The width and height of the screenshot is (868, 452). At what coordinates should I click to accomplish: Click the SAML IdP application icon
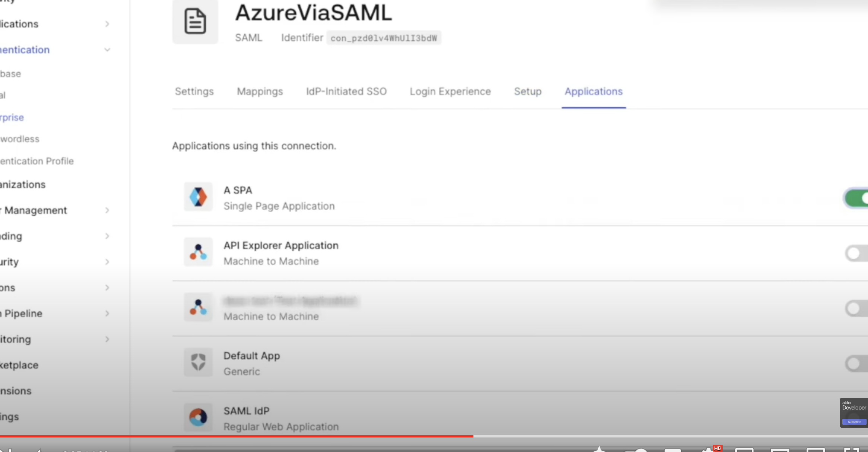click(198, 417)
